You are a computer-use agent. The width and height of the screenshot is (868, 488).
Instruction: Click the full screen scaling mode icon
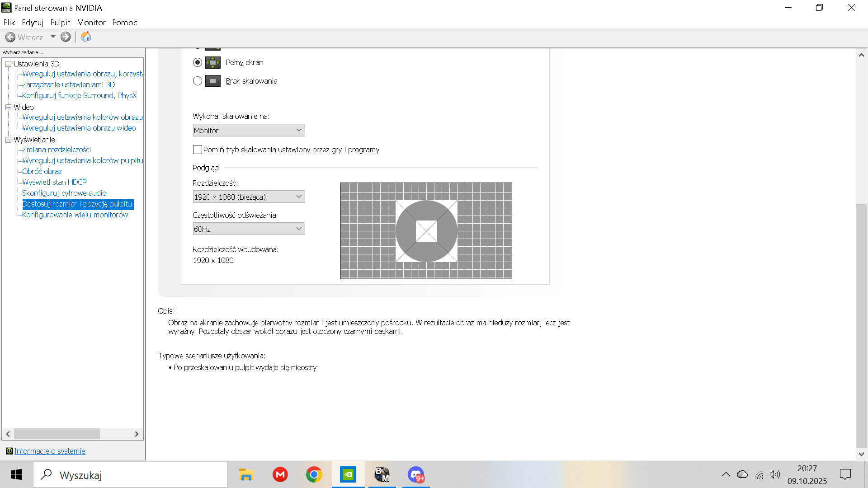click(212, 62)
